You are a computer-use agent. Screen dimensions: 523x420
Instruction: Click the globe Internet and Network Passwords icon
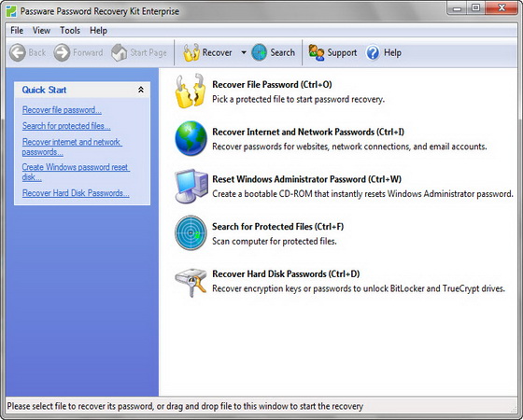[191, 138]
